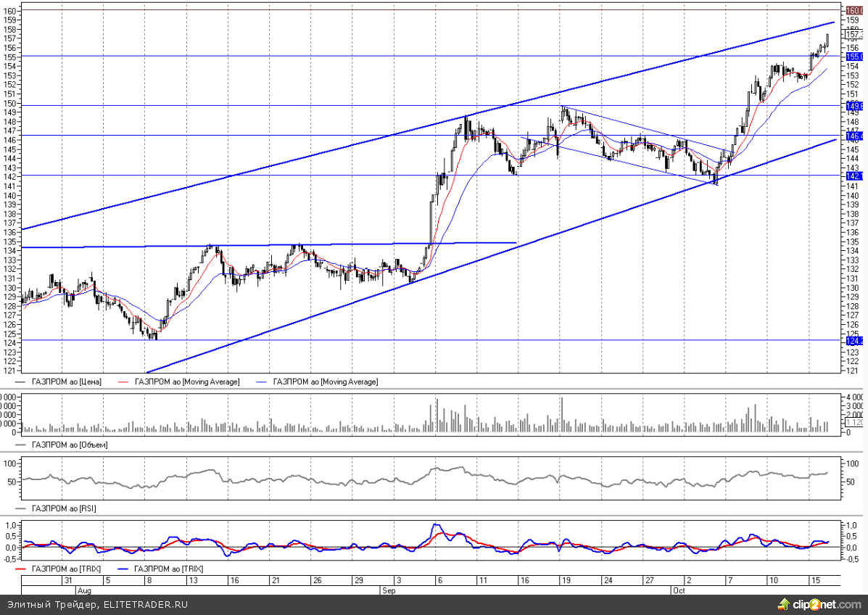
Task: Click date label 15 on the time axis
Action: click(x=815, y=580)
